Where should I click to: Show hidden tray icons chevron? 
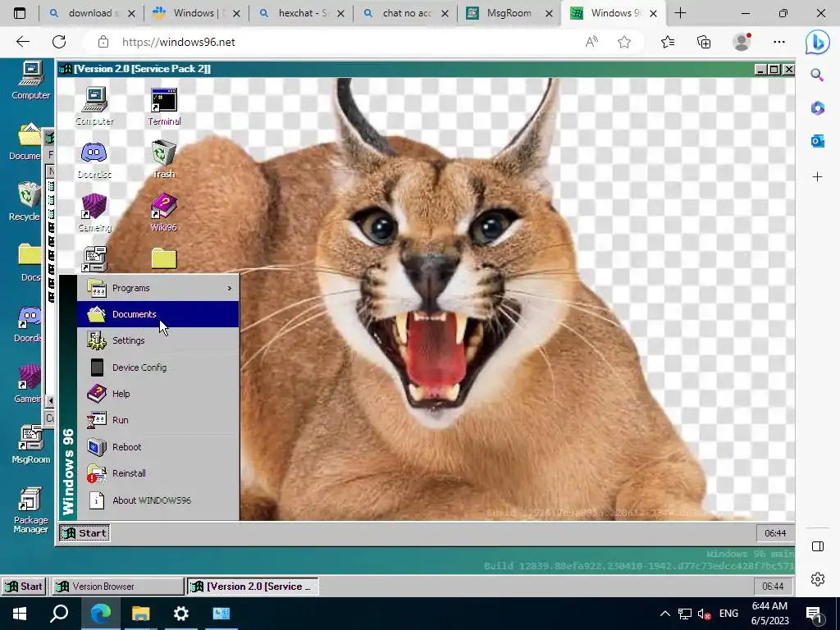tap(664, 614)
